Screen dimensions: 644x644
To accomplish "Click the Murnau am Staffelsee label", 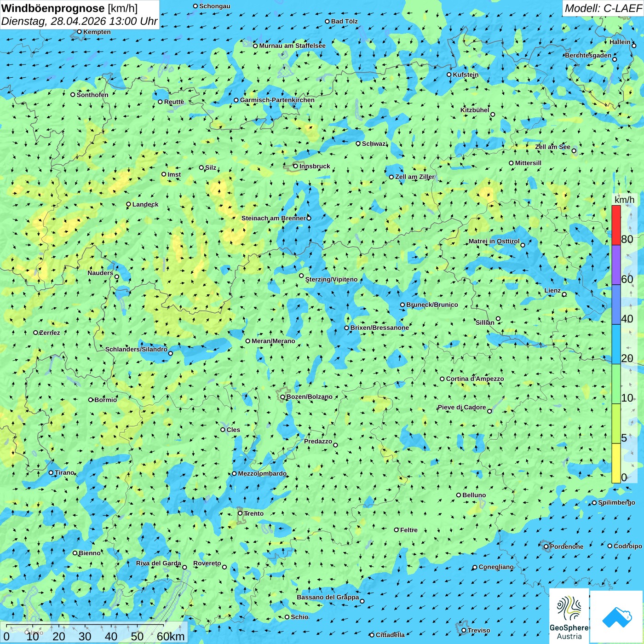I will [x=292, y=46].
